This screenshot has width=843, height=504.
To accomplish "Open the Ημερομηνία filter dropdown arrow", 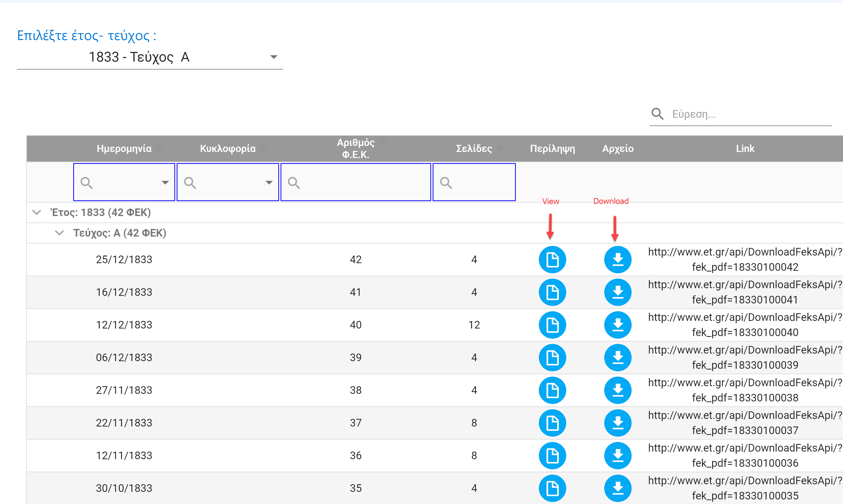I will click(165, 183).
